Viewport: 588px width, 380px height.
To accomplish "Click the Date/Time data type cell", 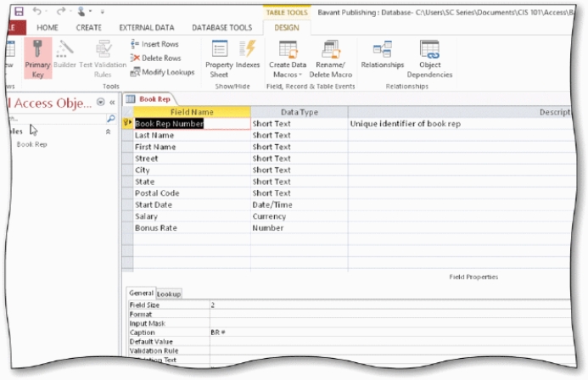I will pyautogui.click(x=300, y=205).
